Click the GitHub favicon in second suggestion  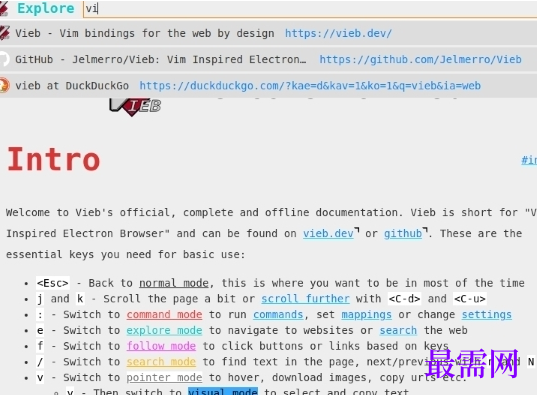pos(4,59)
